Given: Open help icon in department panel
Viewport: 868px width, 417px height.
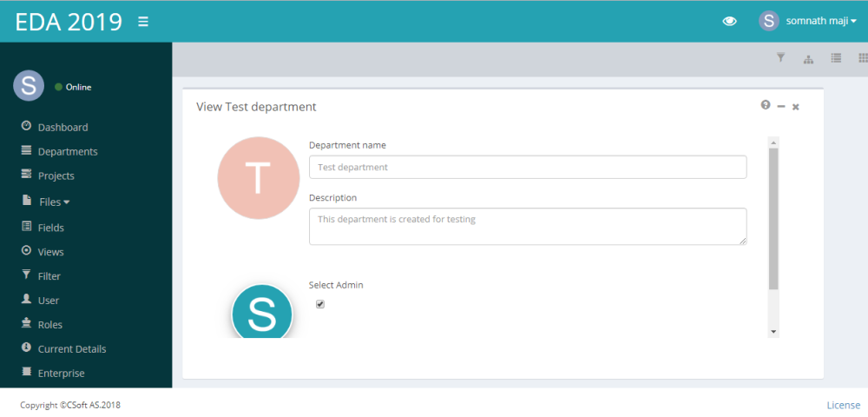Looking at the screenshot, I should [x=766, y=104].
